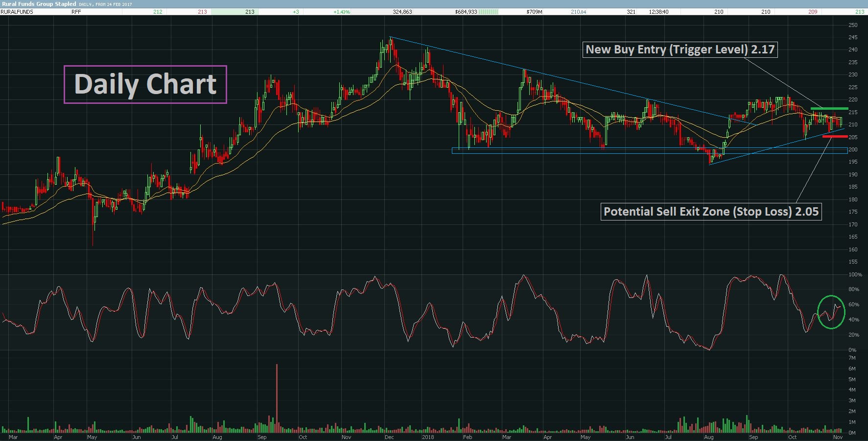Select the RURALFUNDS name in the quote row
Screen dimensions: 868x441
(17, 12)
